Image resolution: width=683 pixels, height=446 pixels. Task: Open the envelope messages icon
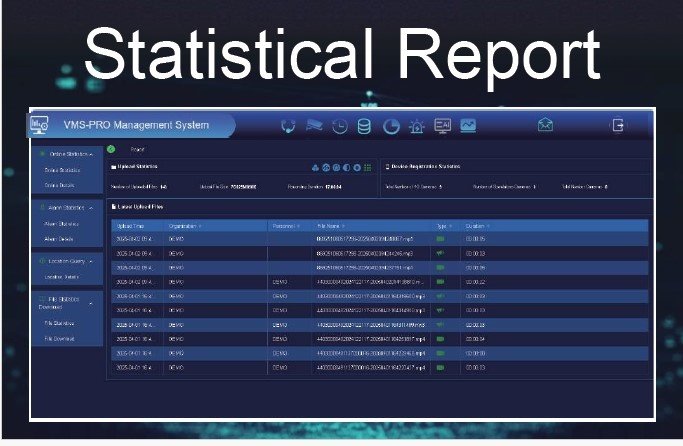click(x=545, y=125)
